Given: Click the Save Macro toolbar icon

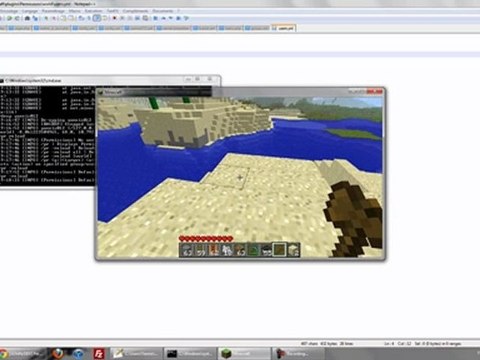Looking at the screenshot, I should (145, 18).
